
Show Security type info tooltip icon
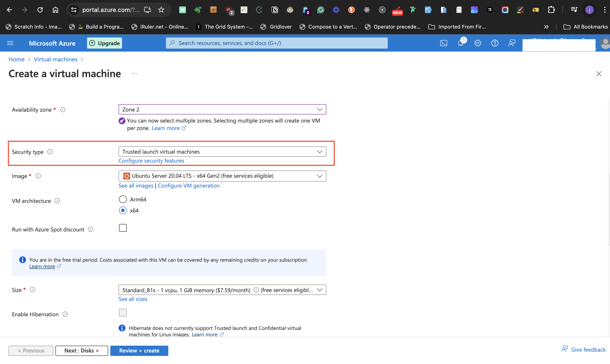tap(50, 152)
